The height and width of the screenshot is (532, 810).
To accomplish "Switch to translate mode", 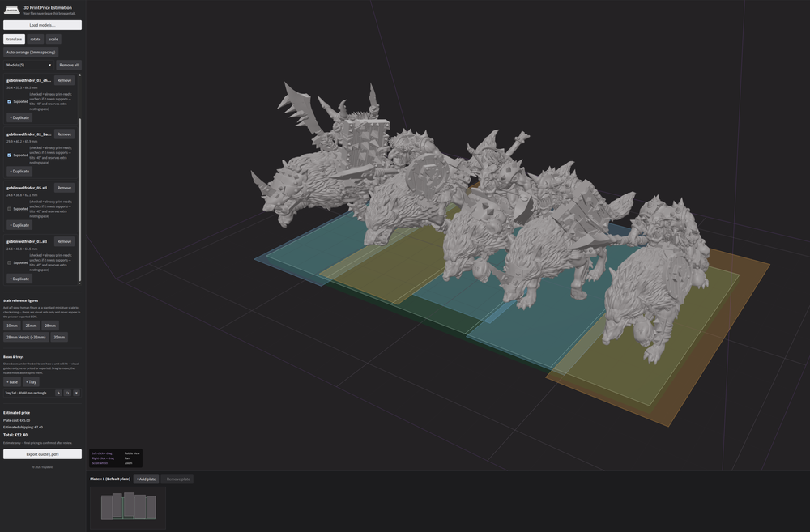I will point(14,39).
